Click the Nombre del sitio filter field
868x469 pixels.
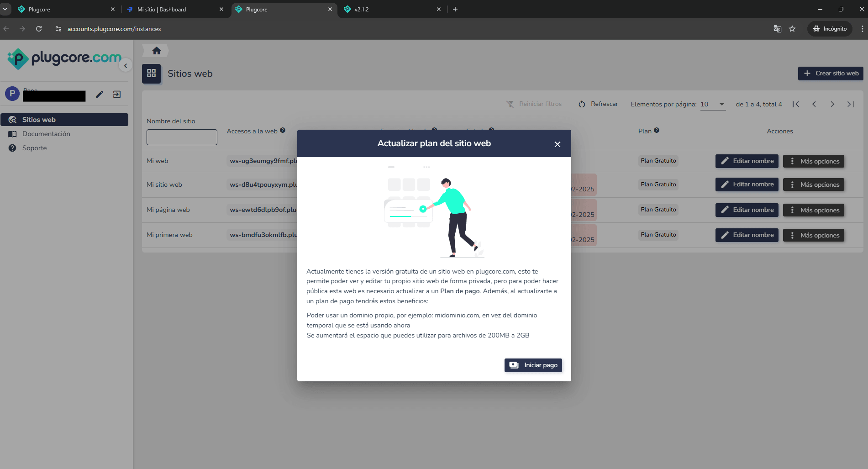[182, 137]
